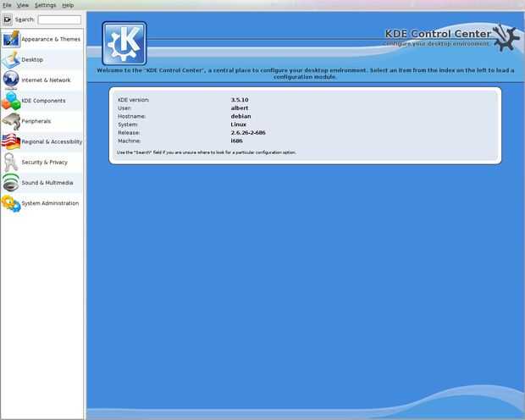Click the system value Linux
Viewport: 525px width, 420px height.
(x=239, y=124)
